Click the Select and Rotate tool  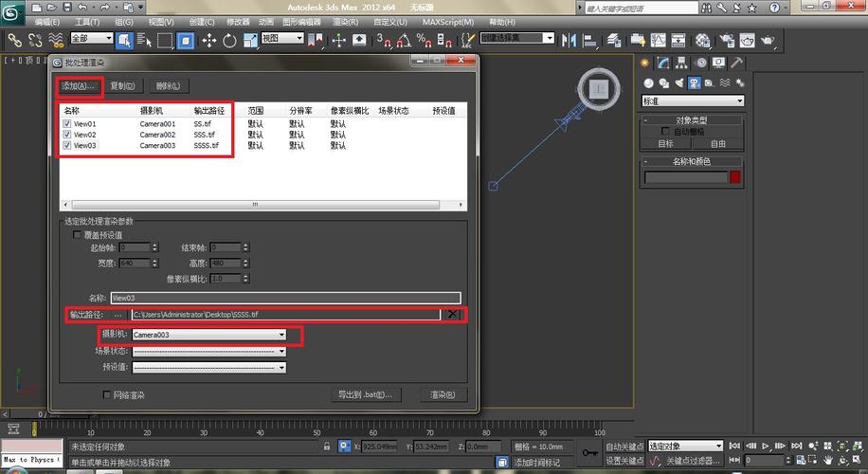pos(228,41)
